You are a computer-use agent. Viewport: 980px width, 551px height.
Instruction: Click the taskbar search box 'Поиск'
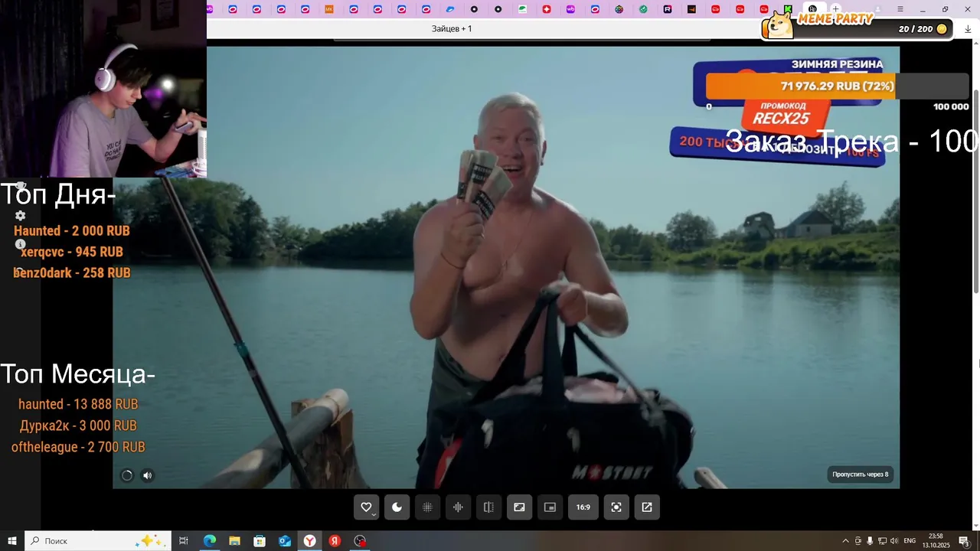tap(97, 540)
